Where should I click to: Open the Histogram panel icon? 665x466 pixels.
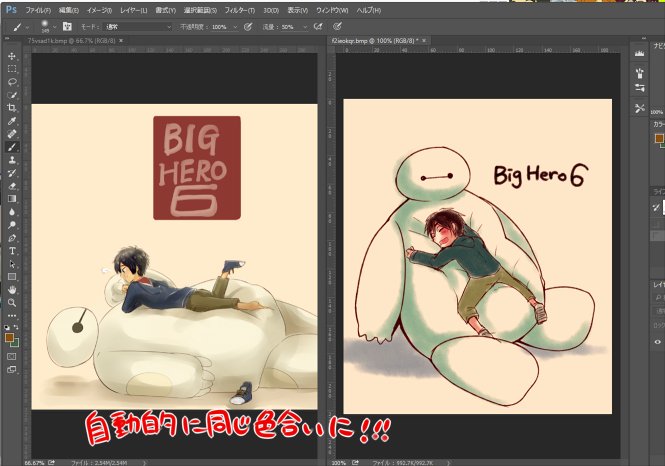click(x=640, y=54)
